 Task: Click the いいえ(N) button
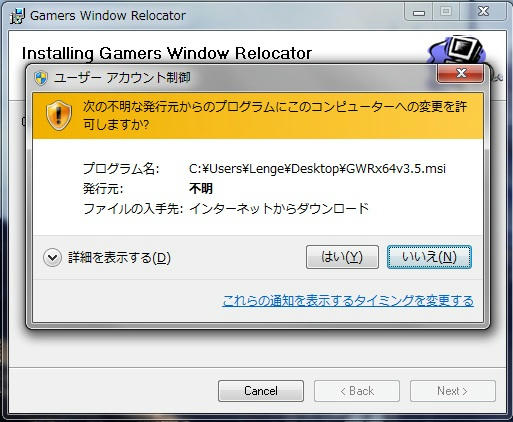429,257
